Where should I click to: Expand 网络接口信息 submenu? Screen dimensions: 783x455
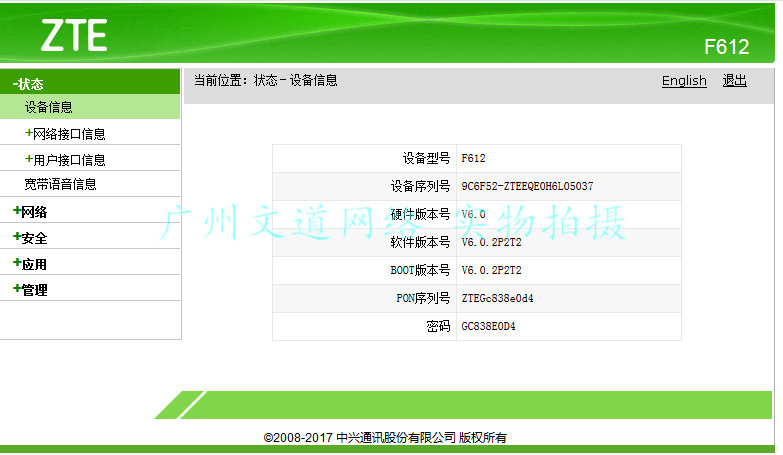click(x=65, y=134)
